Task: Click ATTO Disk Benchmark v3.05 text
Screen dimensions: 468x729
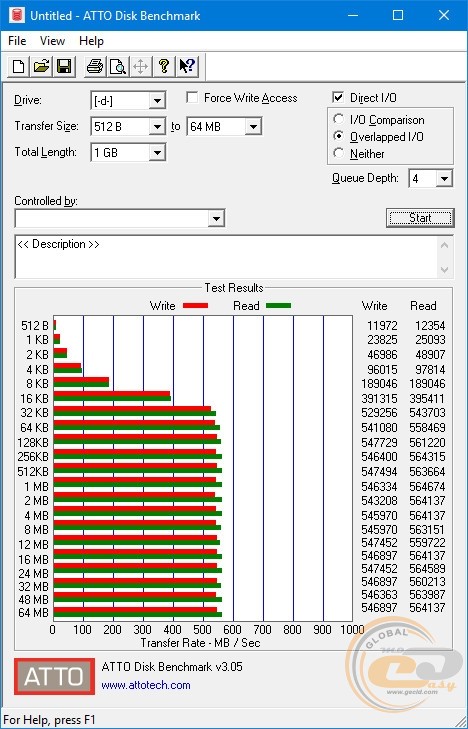Action: (172, 667)
